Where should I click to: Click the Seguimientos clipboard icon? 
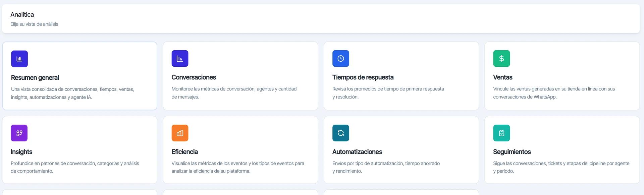click(501, 133)
